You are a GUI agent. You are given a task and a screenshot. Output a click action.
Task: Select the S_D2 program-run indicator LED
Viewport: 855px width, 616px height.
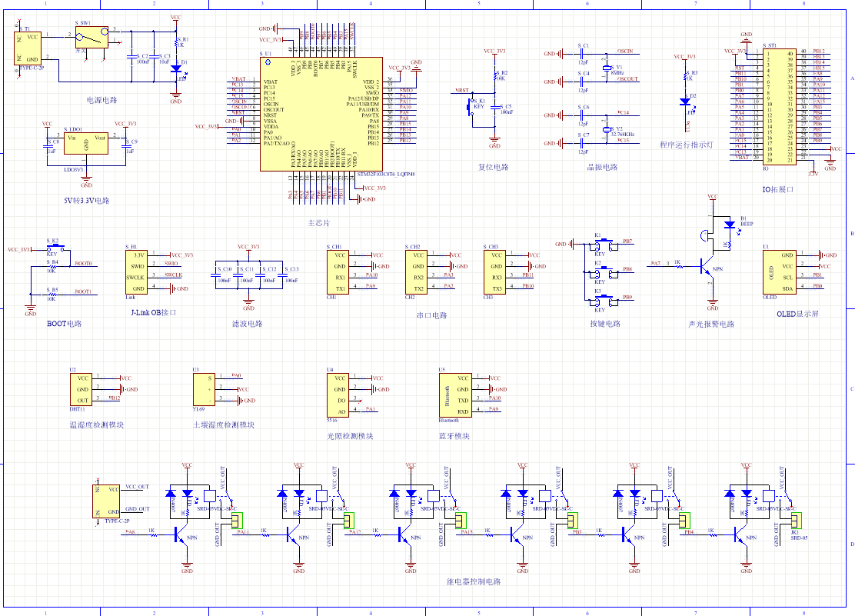(685, 102)
